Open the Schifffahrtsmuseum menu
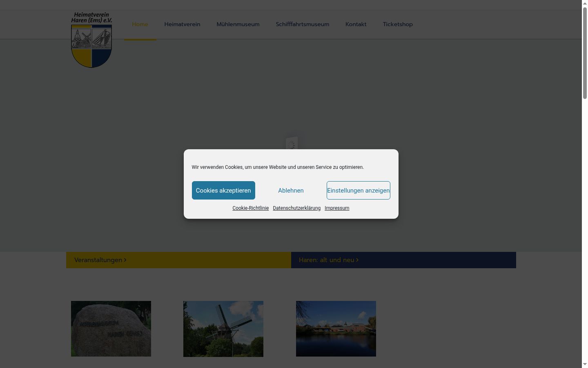Image resolution: width=588 pixels, height=368 pixels. coord(303,25)
